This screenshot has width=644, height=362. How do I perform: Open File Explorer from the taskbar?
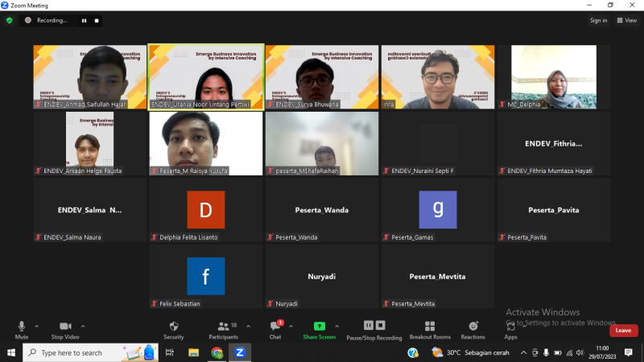click(x=193, y=352)
